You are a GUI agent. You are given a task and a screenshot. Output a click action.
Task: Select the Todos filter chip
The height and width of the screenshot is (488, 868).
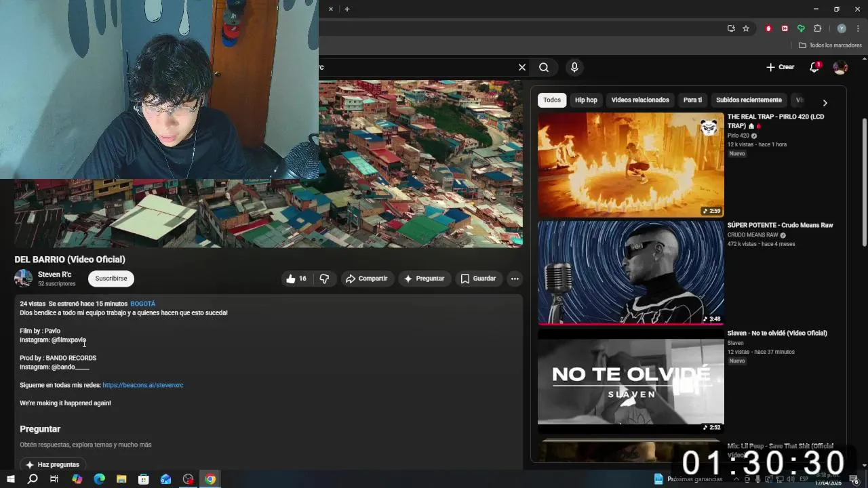pyautogui.click(x=552, y=100)
